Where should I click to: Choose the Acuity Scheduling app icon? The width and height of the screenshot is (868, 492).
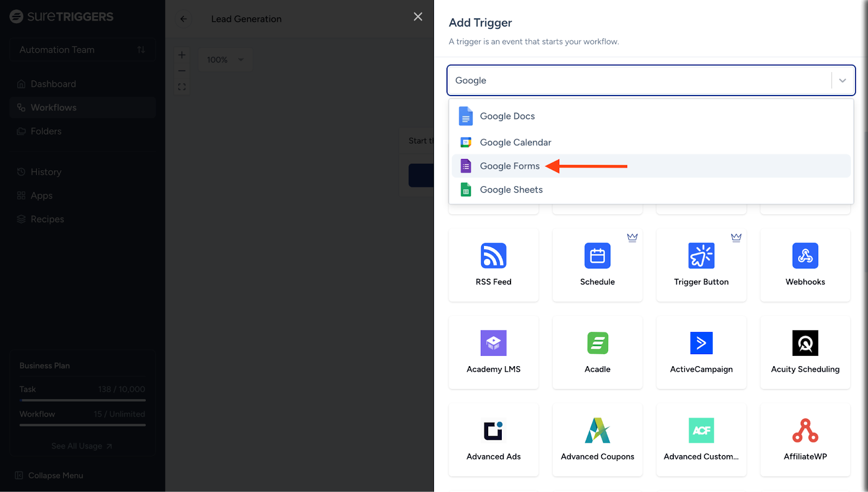[805, 343]
